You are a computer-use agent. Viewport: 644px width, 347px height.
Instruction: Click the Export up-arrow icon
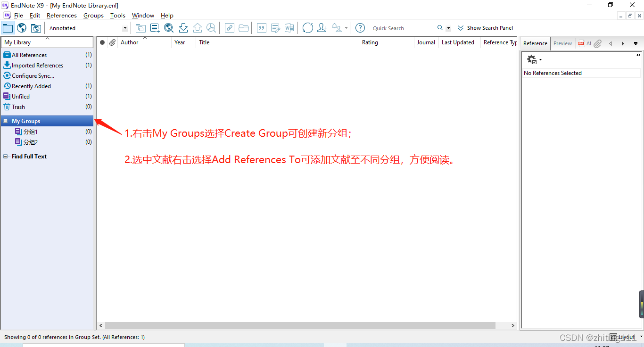198,28
